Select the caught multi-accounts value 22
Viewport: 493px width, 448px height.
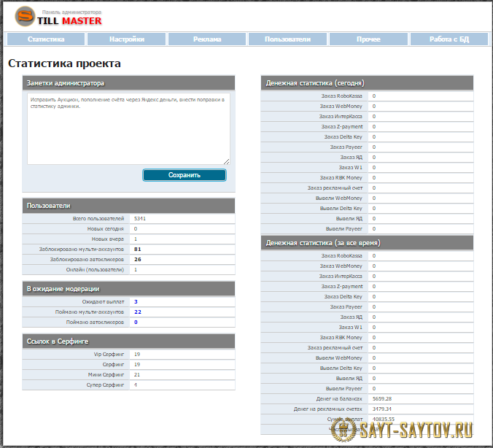click(x=137, y=312)
